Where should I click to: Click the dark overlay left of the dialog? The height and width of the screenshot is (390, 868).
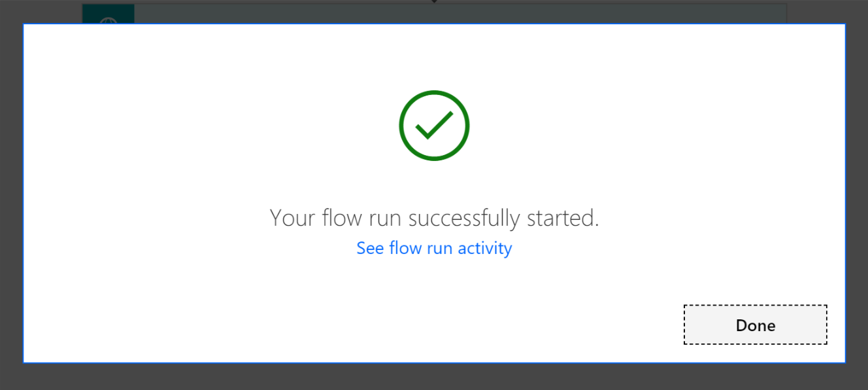[x=11, y=196]
